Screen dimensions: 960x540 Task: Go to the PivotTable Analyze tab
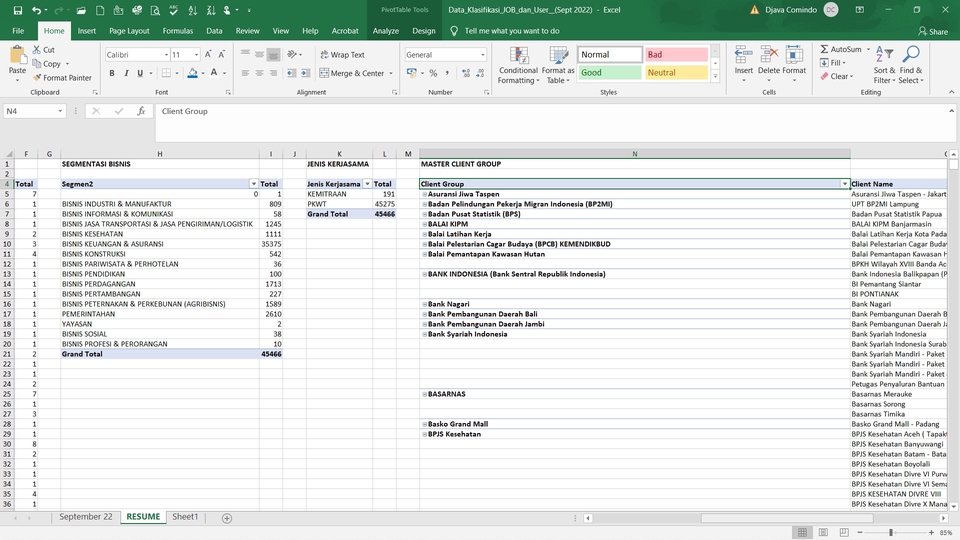386,31
